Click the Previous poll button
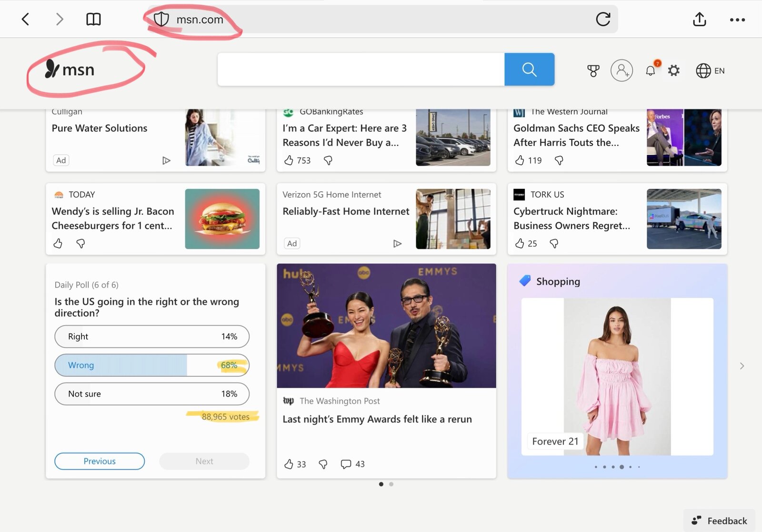 100,461
